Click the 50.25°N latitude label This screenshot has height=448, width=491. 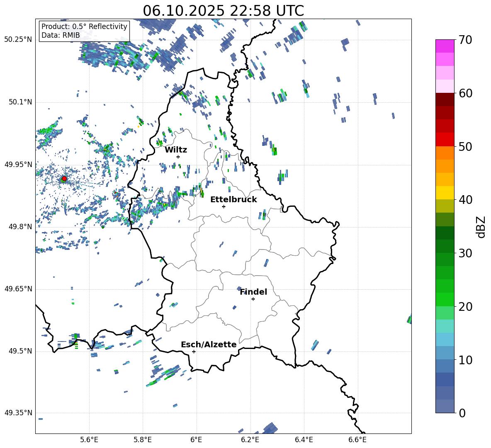coord(18,40)
